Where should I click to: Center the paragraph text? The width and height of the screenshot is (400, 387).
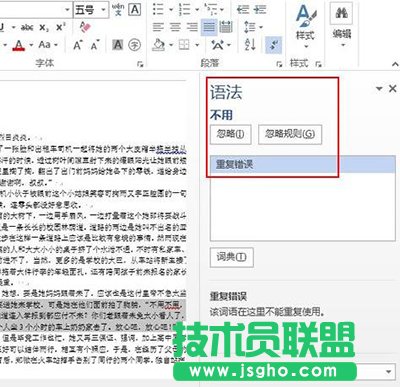click(x=175, y=27)
